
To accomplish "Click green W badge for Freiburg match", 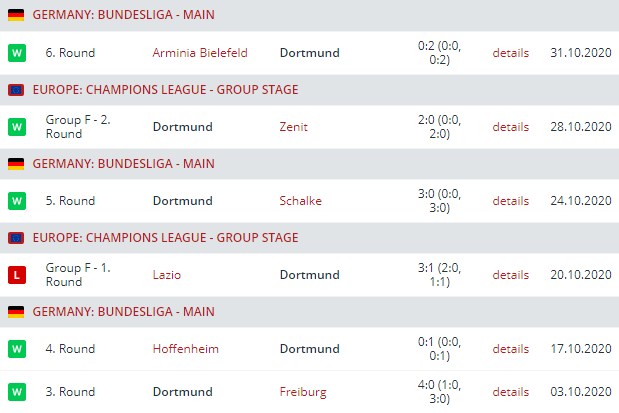I will [16, 391].
